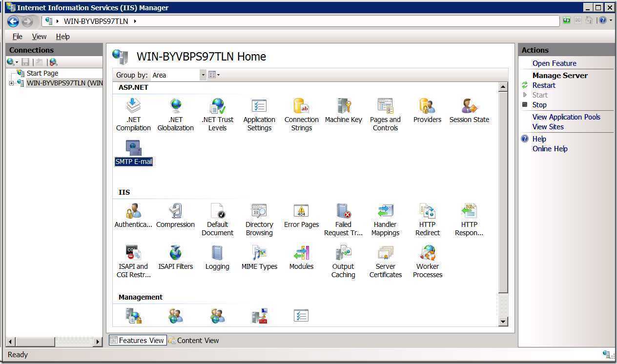Click the help icon in address bar toolbar
This screenshot has height=364, width=617.
click(x=603, y=20)
